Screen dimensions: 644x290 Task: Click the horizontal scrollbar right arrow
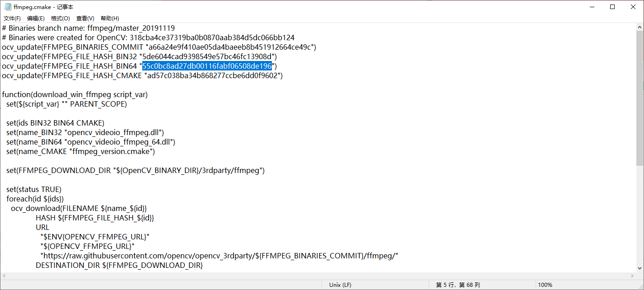(x=632, y=276)
